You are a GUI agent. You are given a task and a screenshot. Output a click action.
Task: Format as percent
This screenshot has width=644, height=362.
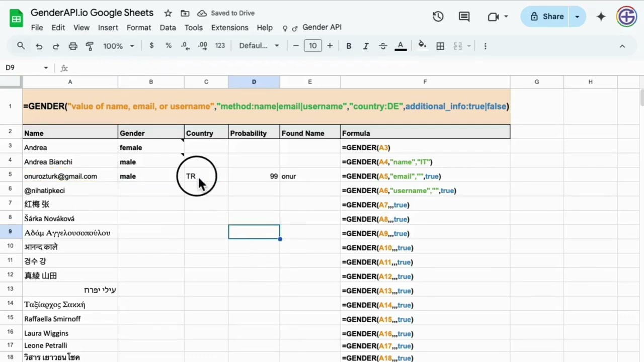pos(169,46)
